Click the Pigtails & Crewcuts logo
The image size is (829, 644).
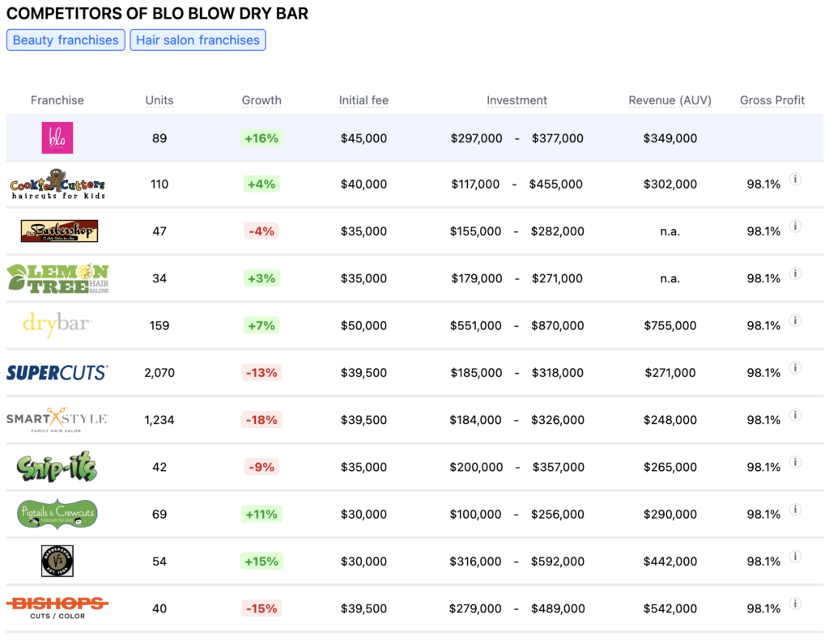pyautogui.click(x=57, y=514)
